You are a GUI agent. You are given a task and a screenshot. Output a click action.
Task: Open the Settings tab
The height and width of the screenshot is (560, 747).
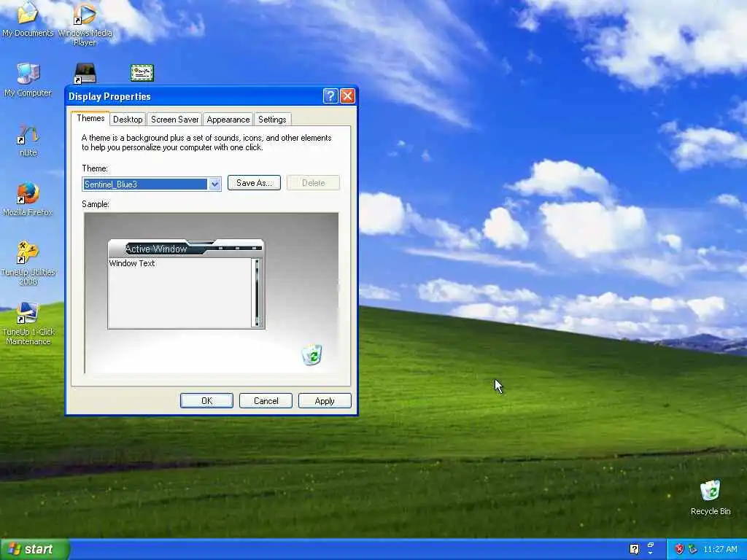(x=272, y=120)
